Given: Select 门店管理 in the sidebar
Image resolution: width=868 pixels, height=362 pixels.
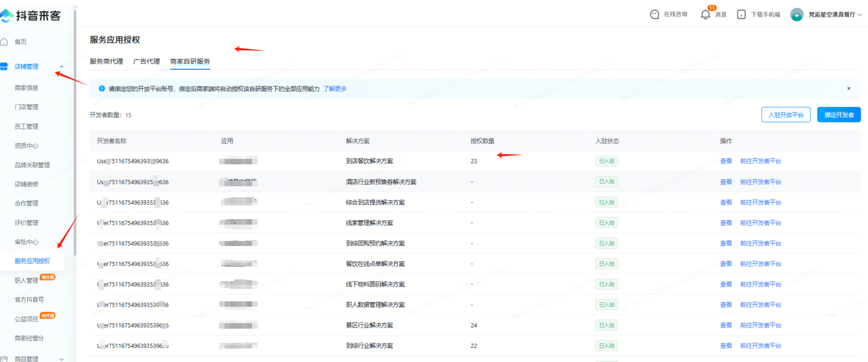Looking at the screenshot, I should [26, 107].
